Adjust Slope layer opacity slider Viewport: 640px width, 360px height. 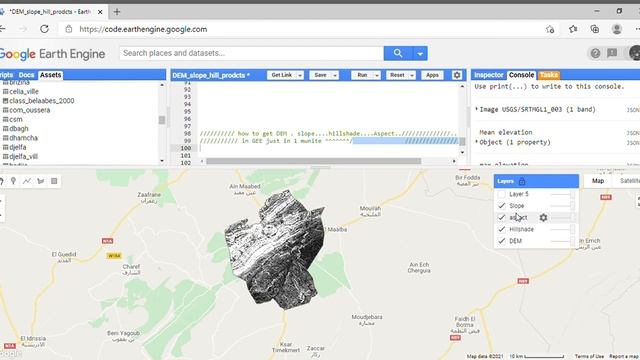pos(563,206)
